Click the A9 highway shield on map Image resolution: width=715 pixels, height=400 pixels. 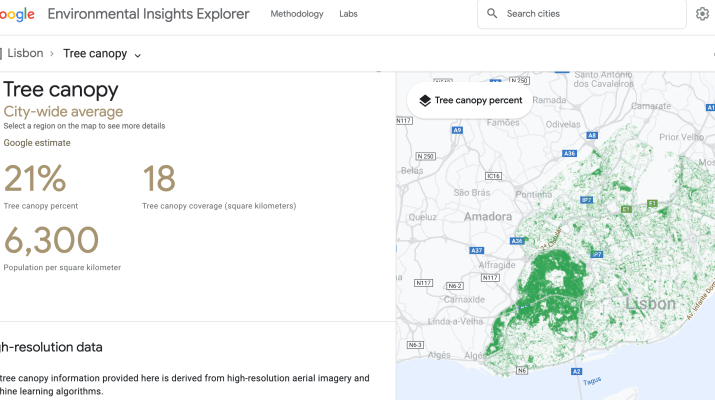[457, 130]
